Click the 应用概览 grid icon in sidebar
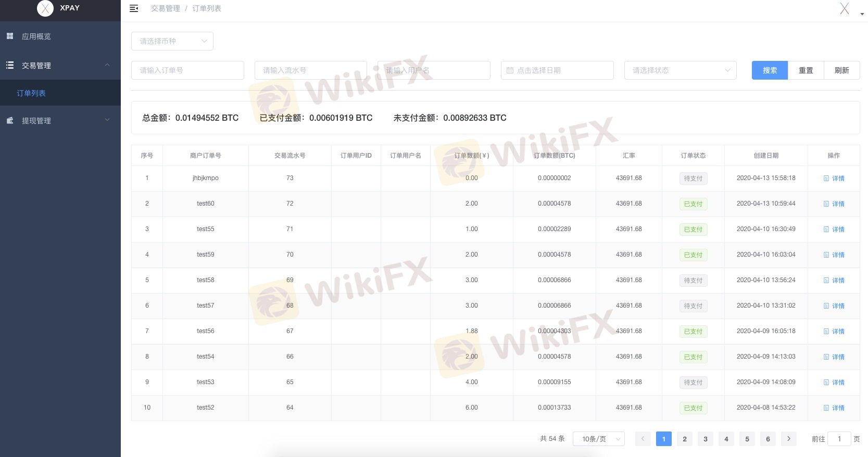Viewport: 868px width, 457px height. coord(10,36)
